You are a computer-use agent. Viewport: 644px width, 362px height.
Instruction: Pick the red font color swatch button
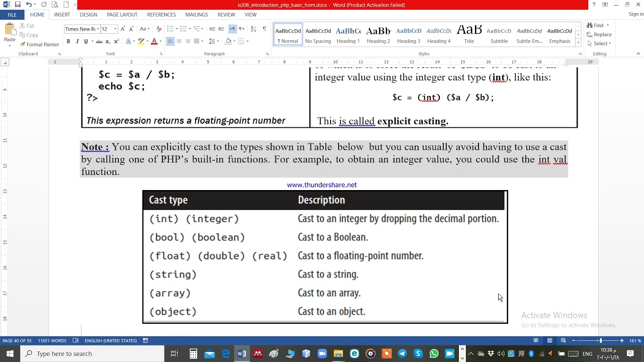pos(154,41)
